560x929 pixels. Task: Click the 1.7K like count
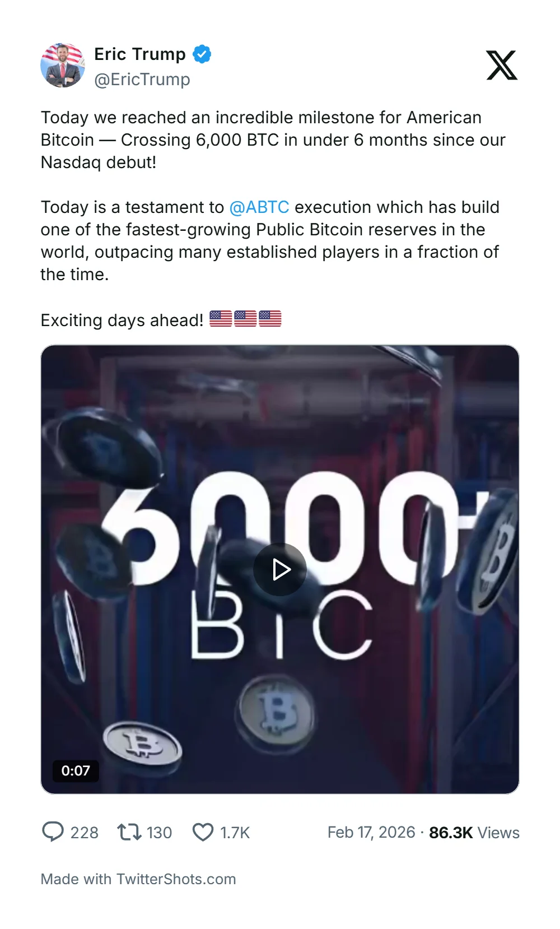click(x=234, y=833)
